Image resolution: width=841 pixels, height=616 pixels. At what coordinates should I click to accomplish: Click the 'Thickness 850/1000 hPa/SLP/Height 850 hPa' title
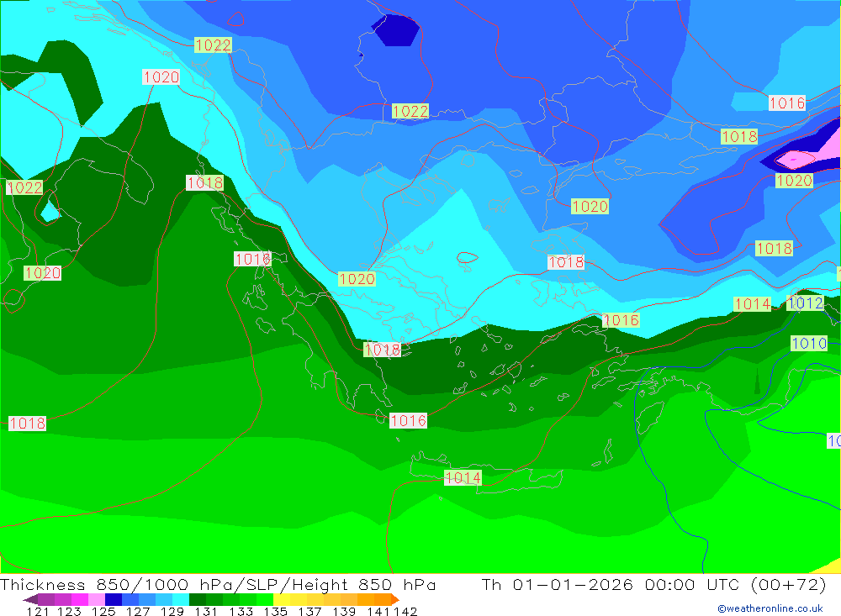[x=218, y=585]
